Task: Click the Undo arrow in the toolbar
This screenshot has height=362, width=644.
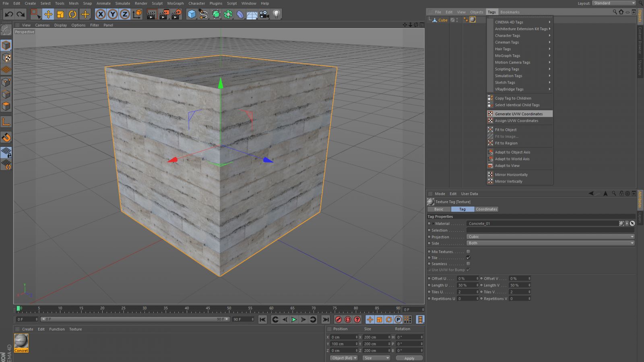Action: point(9,14)
